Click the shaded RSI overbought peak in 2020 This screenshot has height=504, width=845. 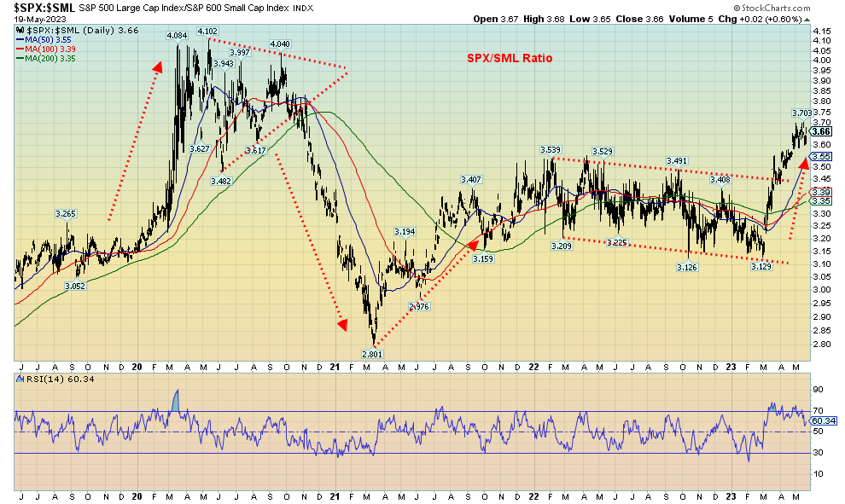[x=177, y=398]
